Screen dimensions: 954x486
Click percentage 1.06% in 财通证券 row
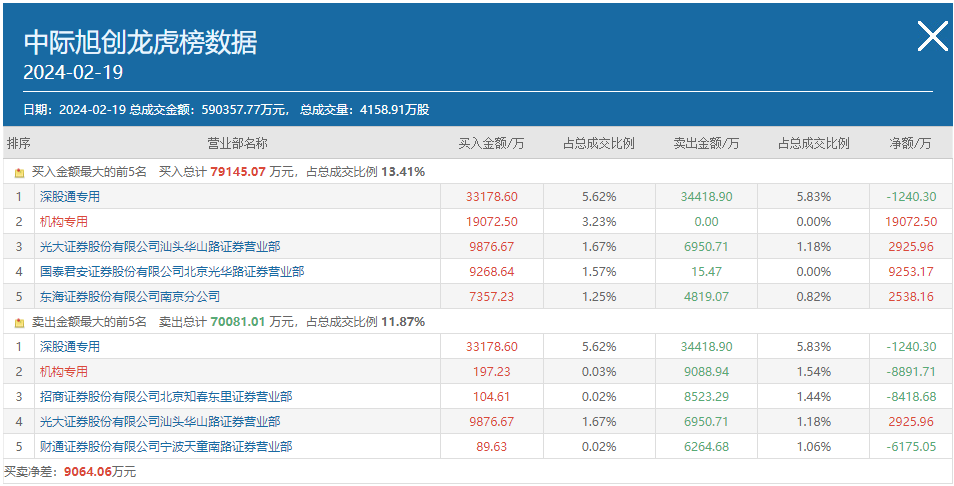[814, 446]
